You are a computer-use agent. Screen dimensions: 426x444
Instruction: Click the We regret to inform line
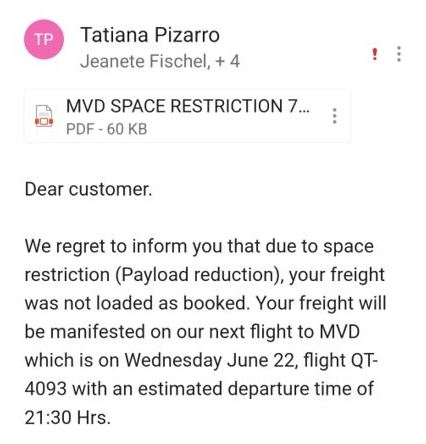(x=199, y=247)
